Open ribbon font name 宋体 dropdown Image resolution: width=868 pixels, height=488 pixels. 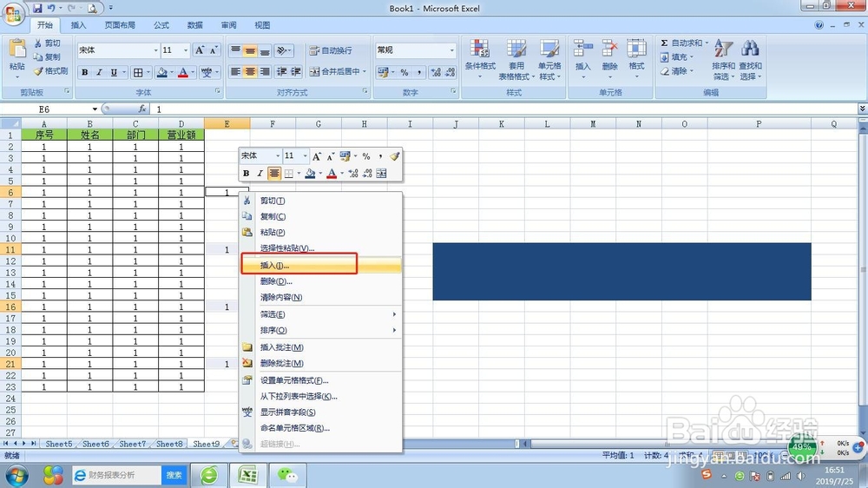click(155, 50)
